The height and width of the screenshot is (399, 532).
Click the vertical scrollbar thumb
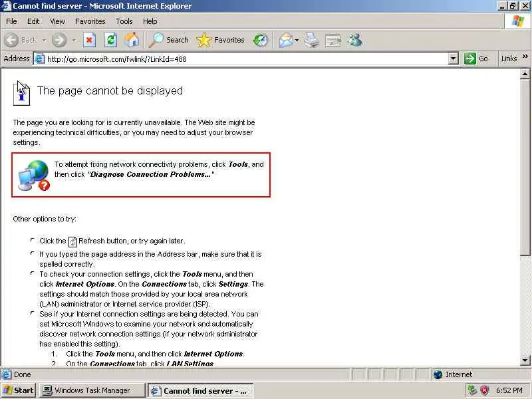coord(525,168)
